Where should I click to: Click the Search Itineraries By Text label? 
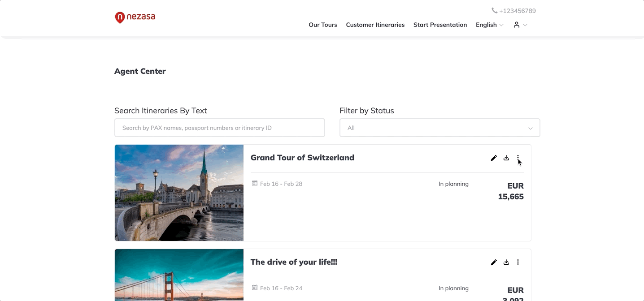tap(161, 111)
